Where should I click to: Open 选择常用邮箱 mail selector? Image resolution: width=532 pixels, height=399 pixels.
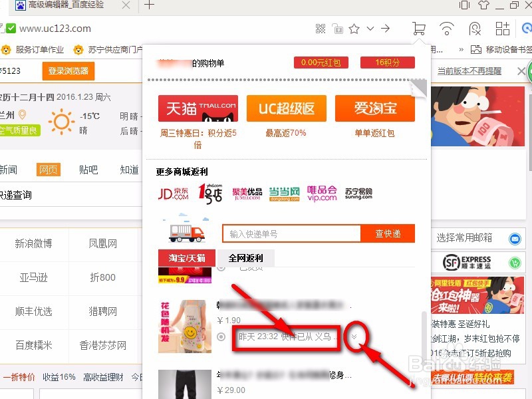tap(478, 238)
